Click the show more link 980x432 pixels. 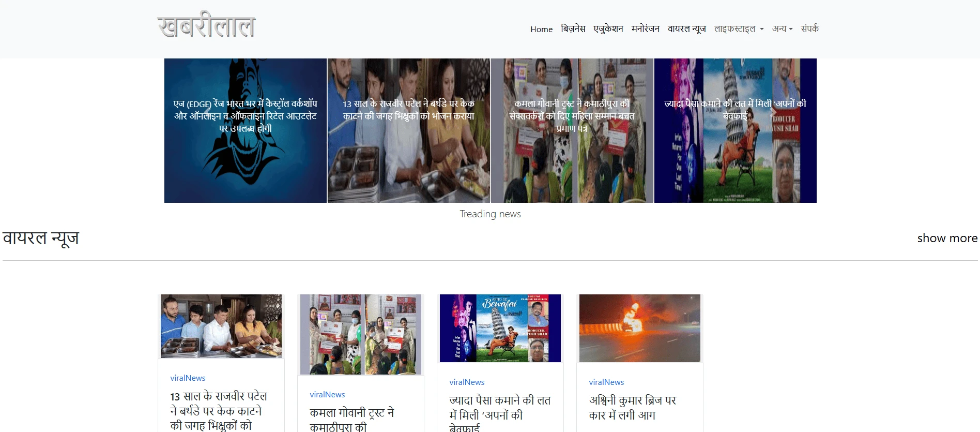coord(947,238)
